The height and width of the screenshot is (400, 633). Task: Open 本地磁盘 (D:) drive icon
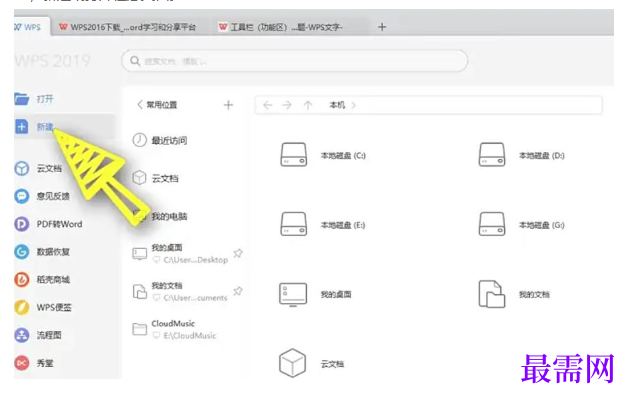point(492,155)
